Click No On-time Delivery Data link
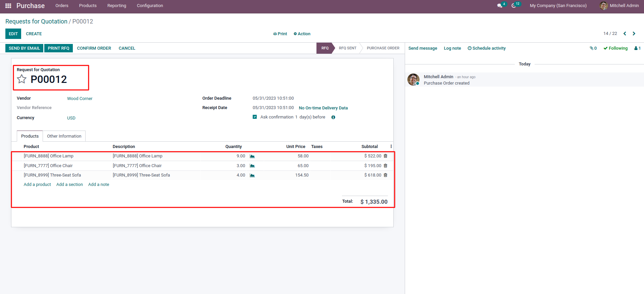 323,108
